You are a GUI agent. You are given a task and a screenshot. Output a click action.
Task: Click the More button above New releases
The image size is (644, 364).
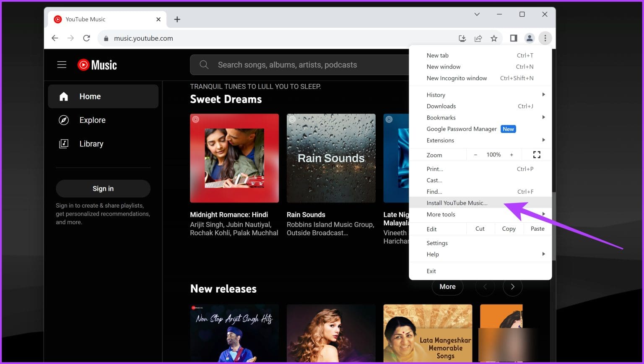pyautogui.click(x=447, y=286)
